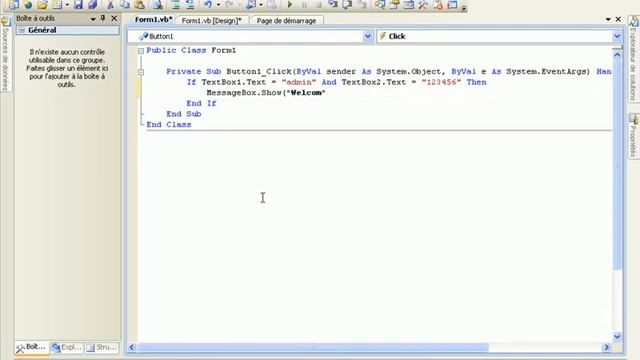The height and width of the screenshot is (360, 640).
Task: Collapse the Button1_Click Sub outline
Action: click(141, 72)
